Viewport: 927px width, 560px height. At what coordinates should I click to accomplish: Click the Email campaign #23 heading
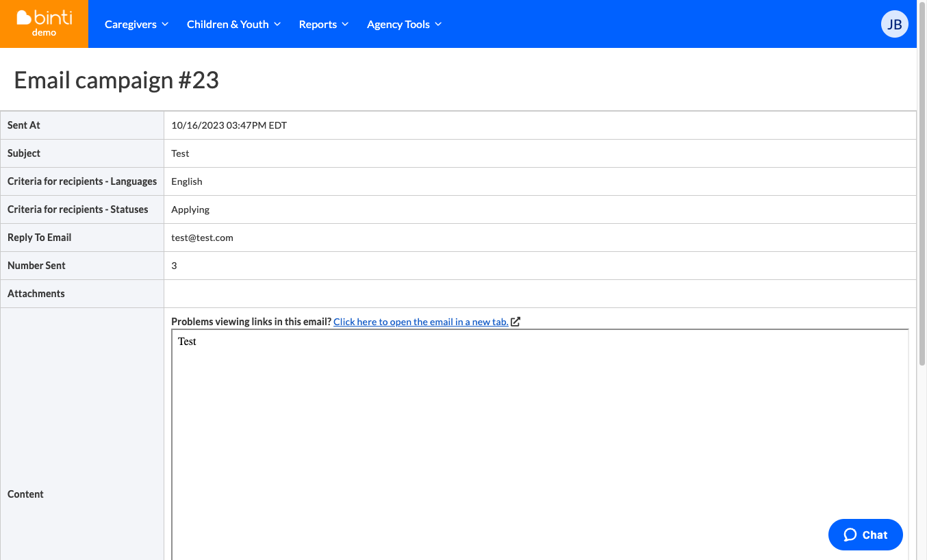[116, 80]
